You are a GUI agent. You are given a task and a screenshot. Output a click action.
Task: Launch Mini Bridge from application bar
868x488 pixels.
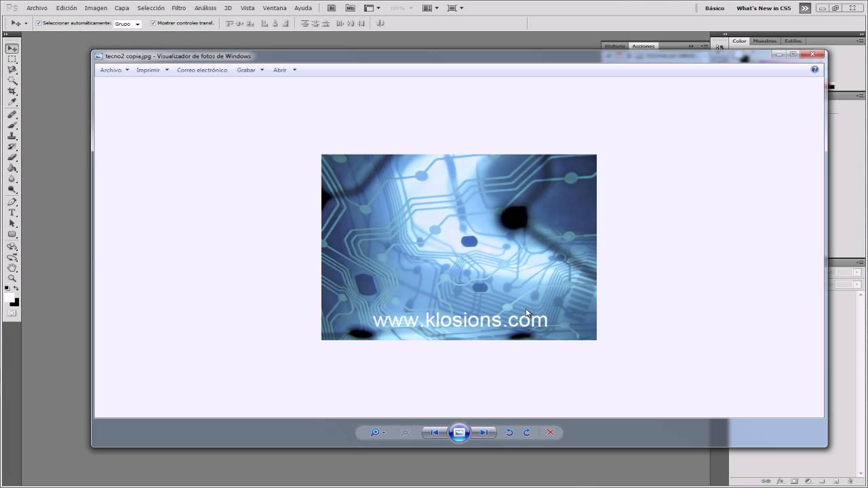(x=350, y=8)
